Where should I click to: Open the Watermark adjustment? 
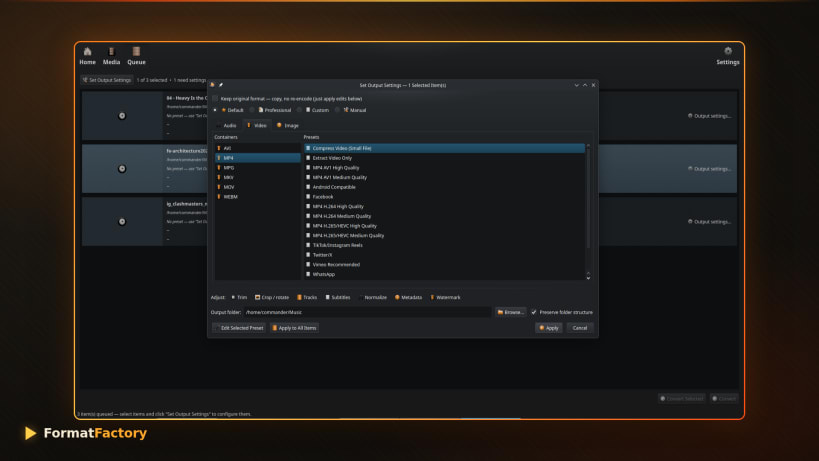[x=445, y=298]
